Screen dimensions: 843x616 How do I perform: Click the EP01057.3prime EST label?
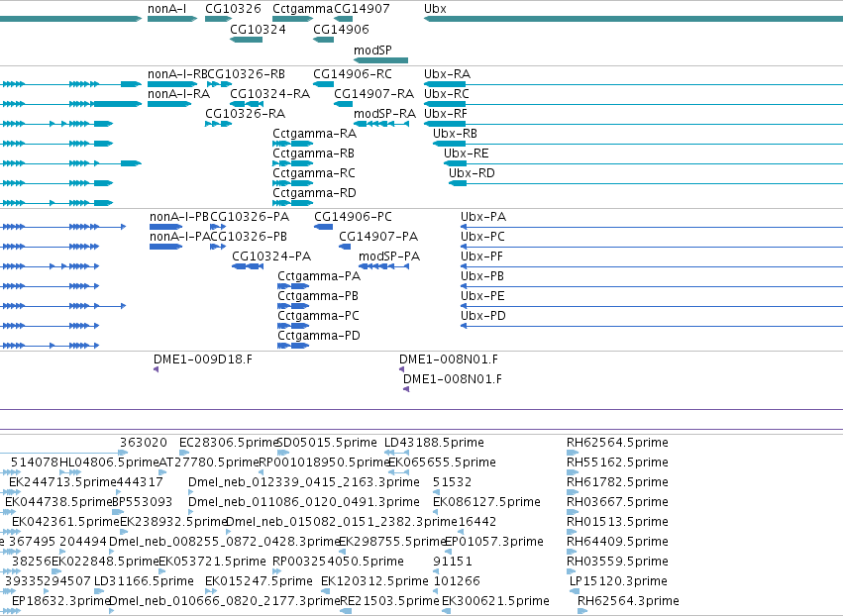point(494,542)
